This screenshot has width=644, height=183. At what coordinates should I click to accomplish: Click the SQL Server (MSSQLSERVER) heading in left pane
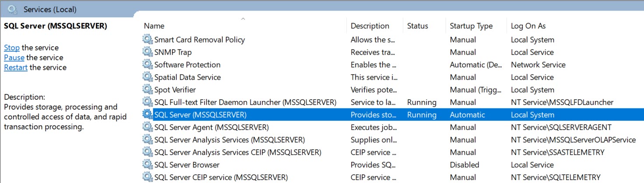tap(56, 26)
